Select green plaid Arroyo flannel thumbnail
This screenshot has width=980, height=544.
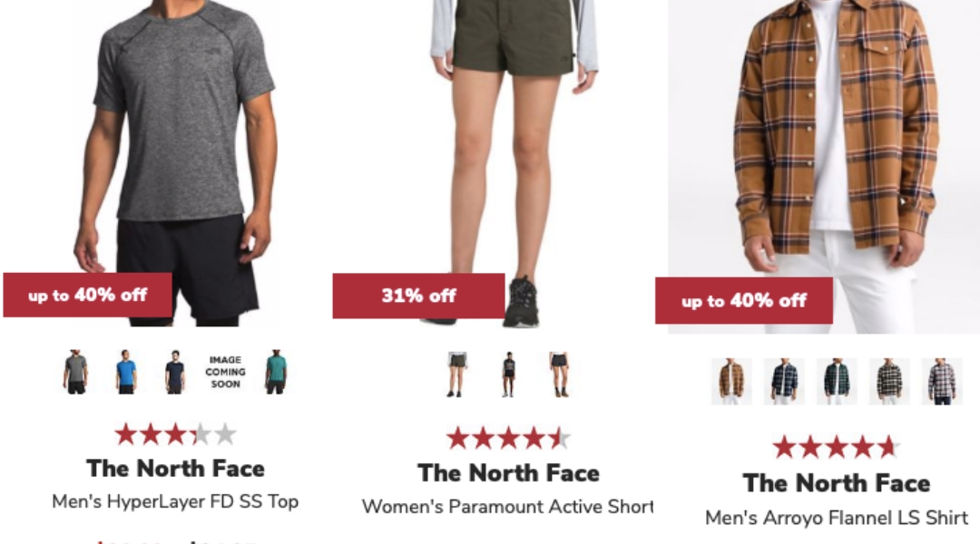837,381
